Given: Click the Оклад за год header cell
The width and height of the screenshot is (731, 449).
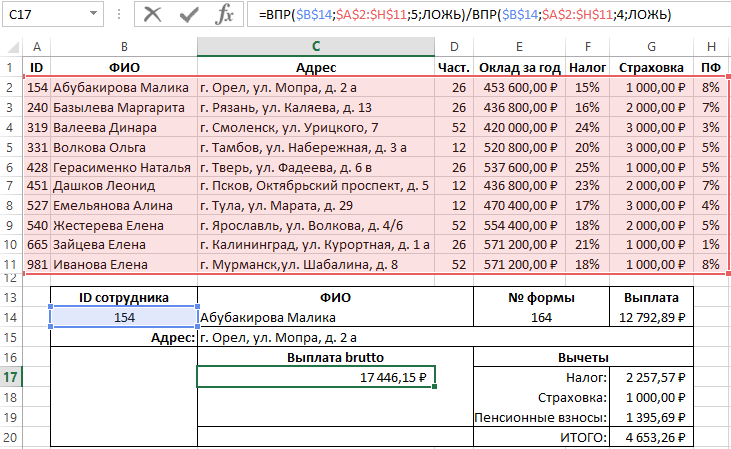Looking at the screenshot, I should pos(519,67).
